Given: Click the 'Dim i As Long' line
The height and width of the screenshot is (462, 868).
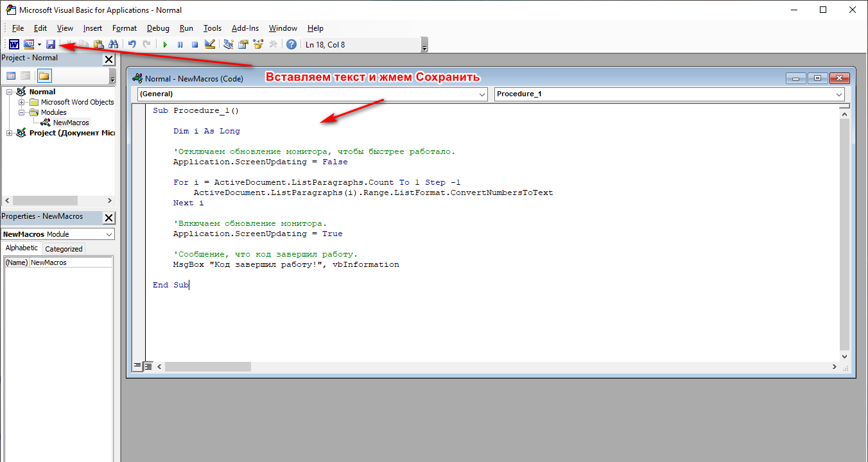Looking at the screenshot, I should pos(207,131).
